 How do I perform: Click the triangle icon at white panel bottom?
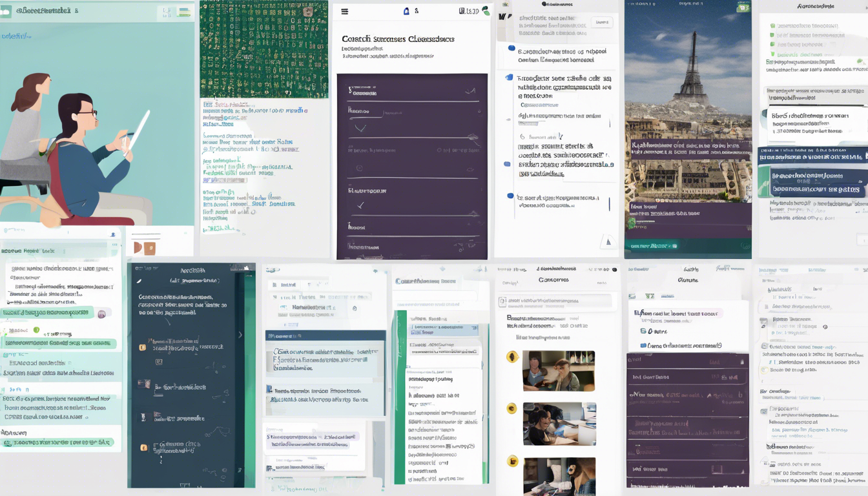tap(606, 242)
